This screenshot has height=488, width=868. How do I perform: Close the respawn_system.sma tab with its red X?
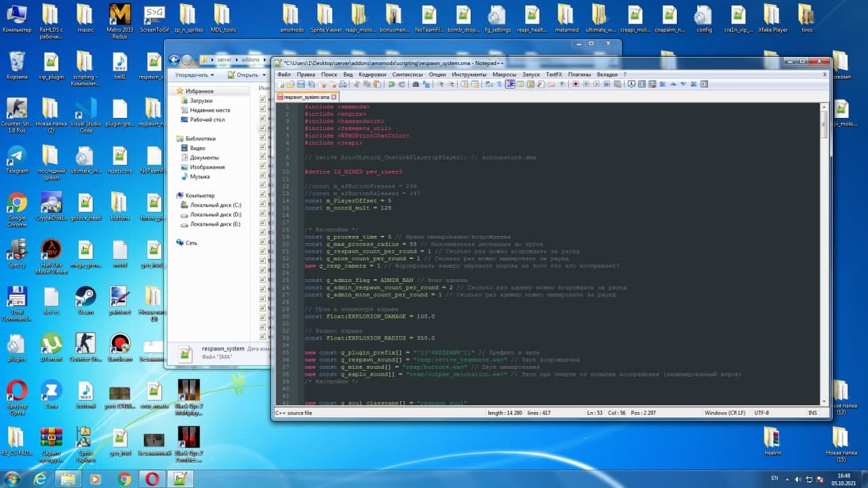pyautogui.click(x=335, y=97)
